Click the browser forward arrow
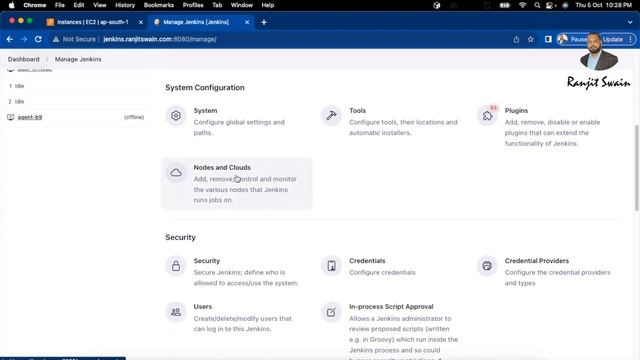This screenshot has width=640, height=360. pos(24,39)
